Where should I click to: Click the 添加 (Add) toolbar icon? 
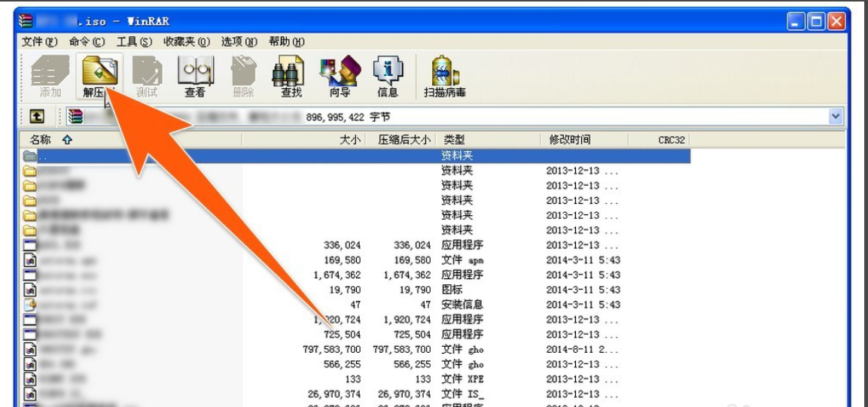[50, 77]
